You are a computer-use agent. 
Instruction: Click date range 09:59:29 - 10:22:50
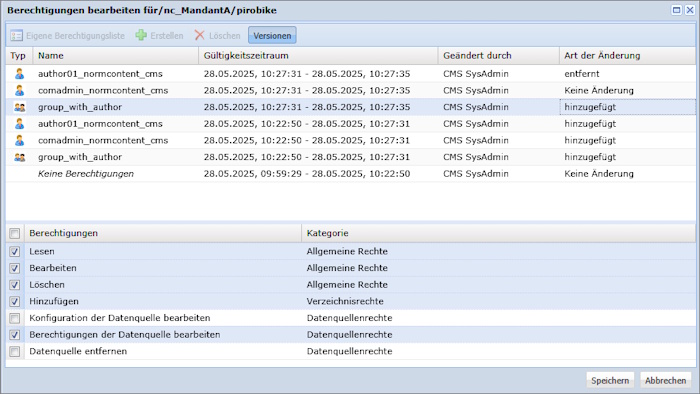[x=307, y=174]
